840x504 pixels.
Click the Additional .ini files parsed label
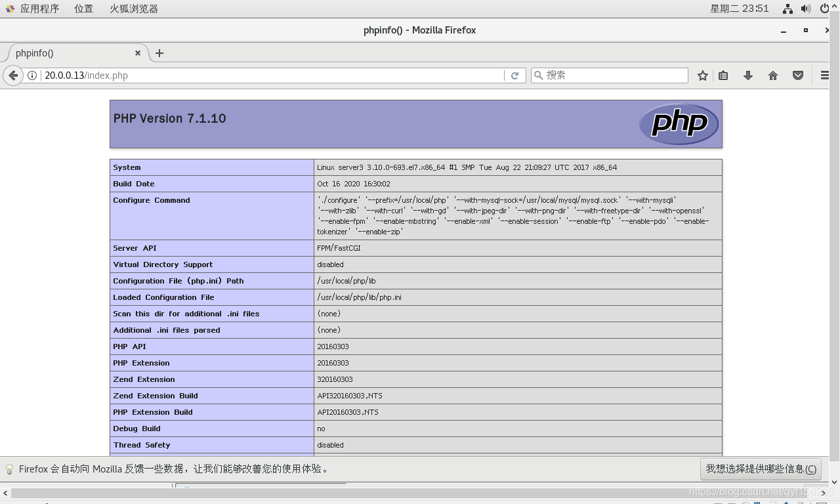[x=167, y=330]
